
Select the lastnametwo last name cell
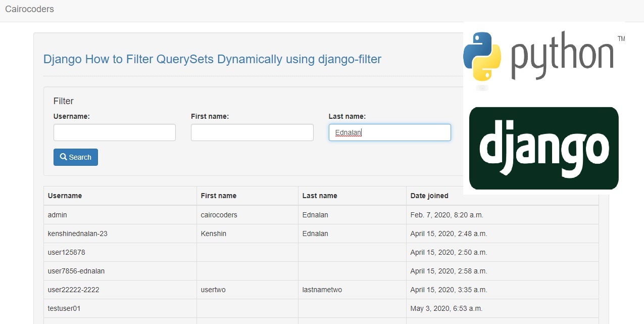352,290
